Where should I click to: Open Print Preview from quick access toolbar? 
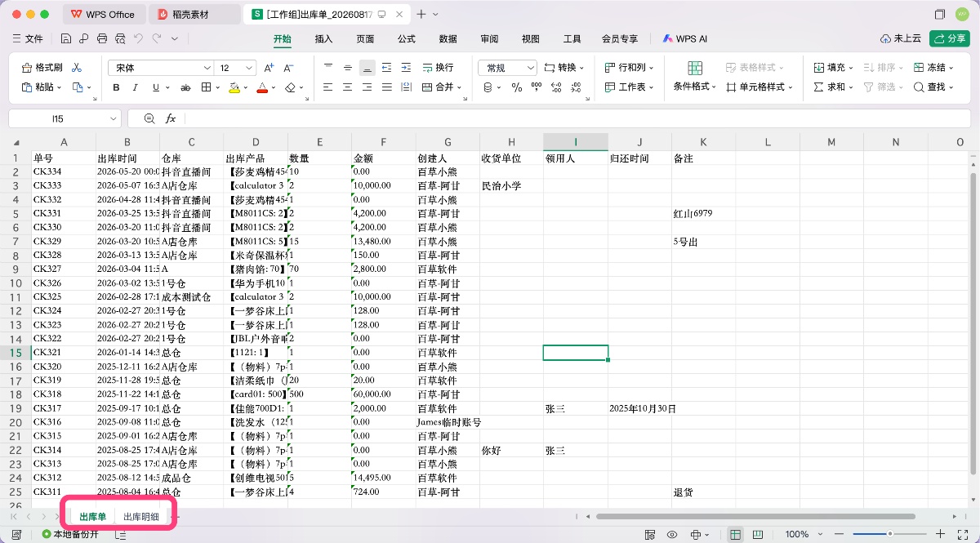tap(120, 38)
